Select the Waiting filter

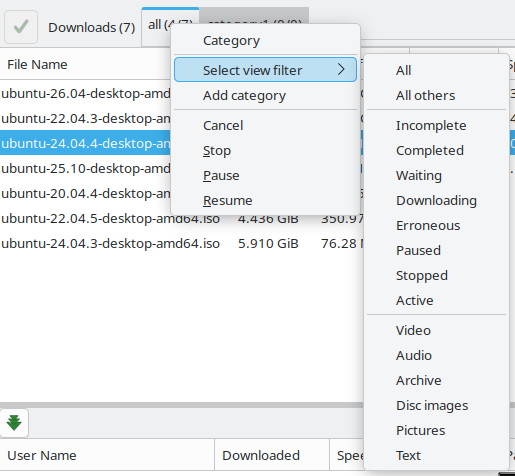[x=436, y=176]
